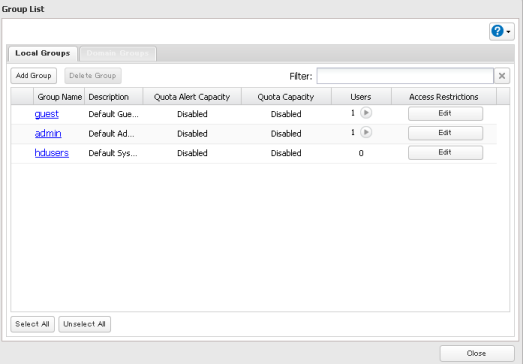
Task: Sort by Description column header
Action: [x=114, y=97]
